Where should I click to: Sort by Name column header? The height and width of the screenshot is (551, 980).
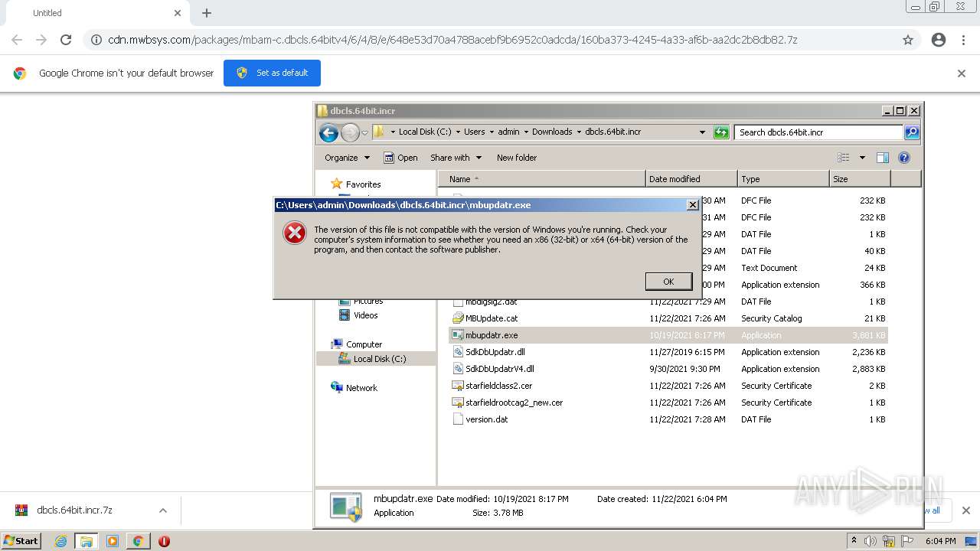[x=541, y=179]
